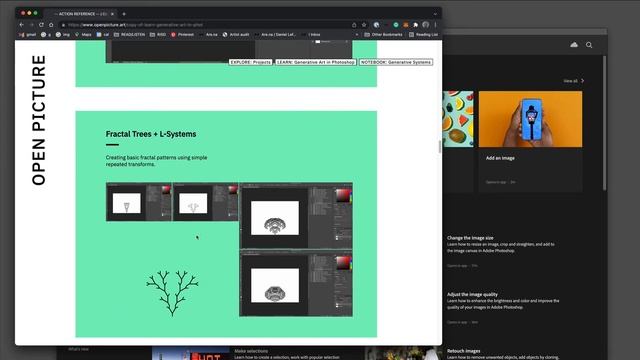640x360 pixels.
Task: Close the ACTION REFERENCE tab
Action: 112,14
